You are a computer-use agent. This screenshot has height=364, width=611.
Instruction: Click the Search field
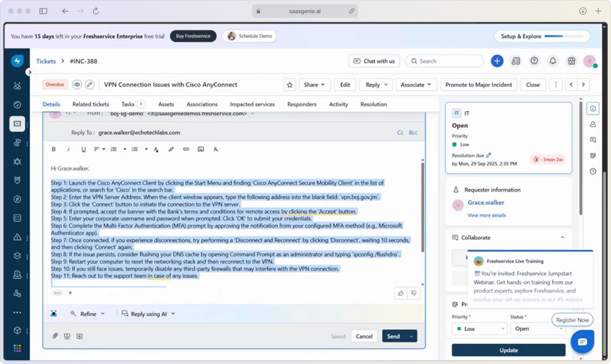tap(445, 61)
